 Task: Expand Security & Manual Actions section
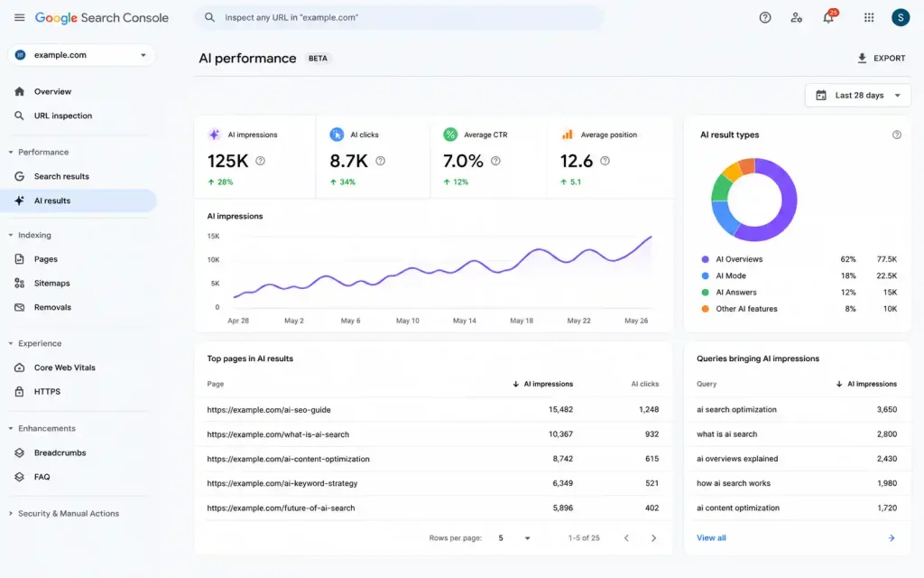coord(11,513)
